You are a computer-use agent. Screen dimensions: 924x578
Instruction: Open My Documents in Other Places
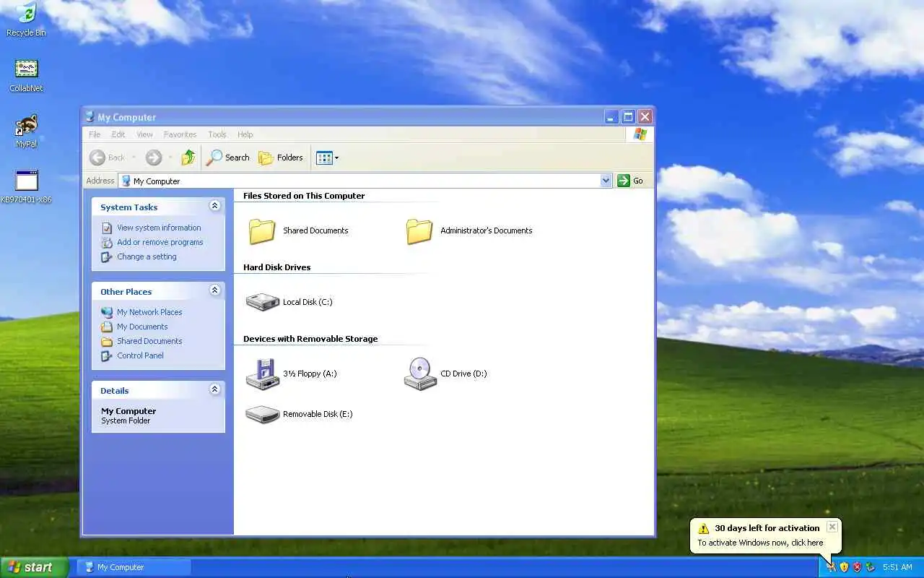pos(142,327)
